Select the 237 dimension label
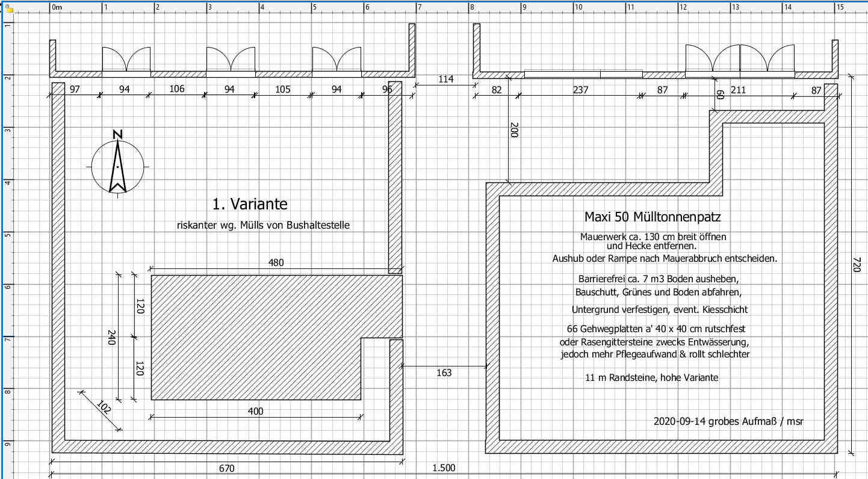 click(580, 90)
